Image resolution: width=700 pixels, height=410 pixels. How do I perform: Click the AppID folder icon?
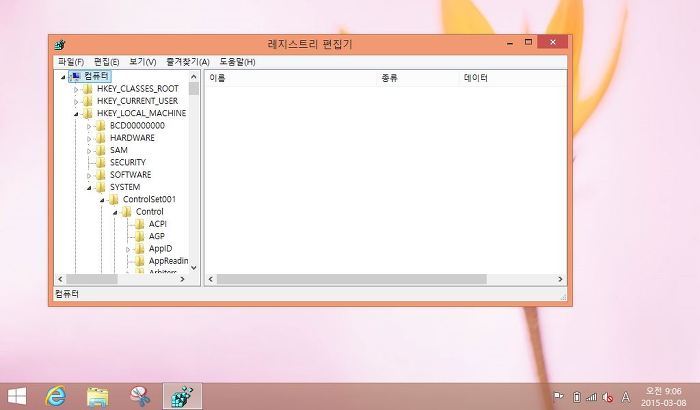(x=140, y=248)
